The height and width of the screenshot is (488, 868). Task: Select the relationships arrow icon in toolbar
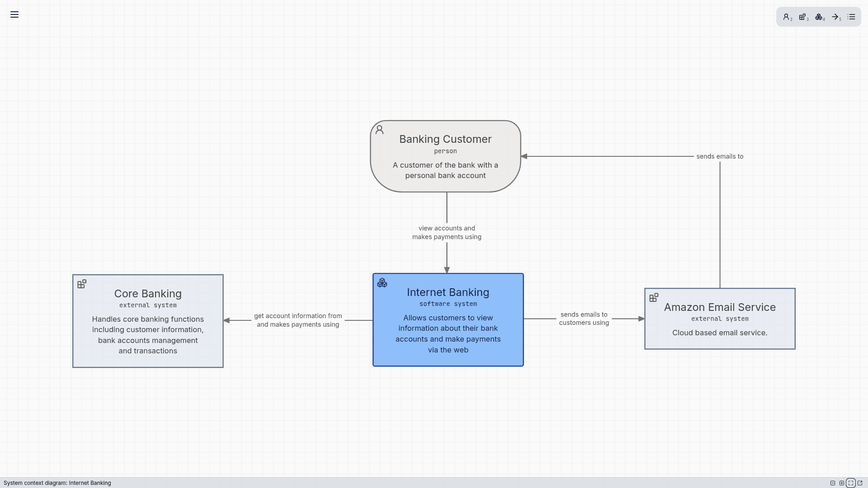pos(835,17)
